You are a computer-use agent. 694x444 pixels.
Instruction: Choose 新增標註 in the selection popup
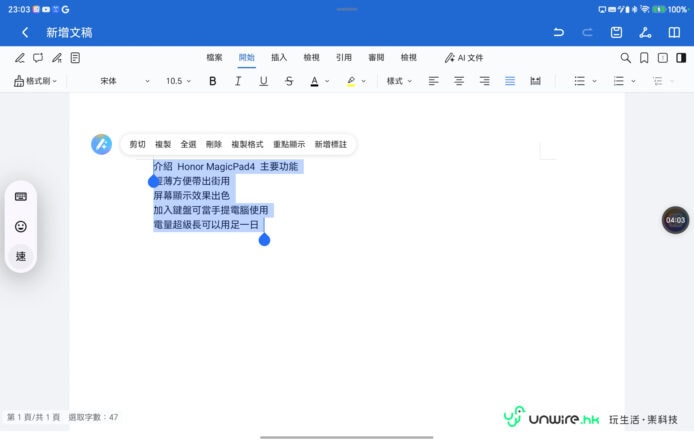tap(331, 144)
